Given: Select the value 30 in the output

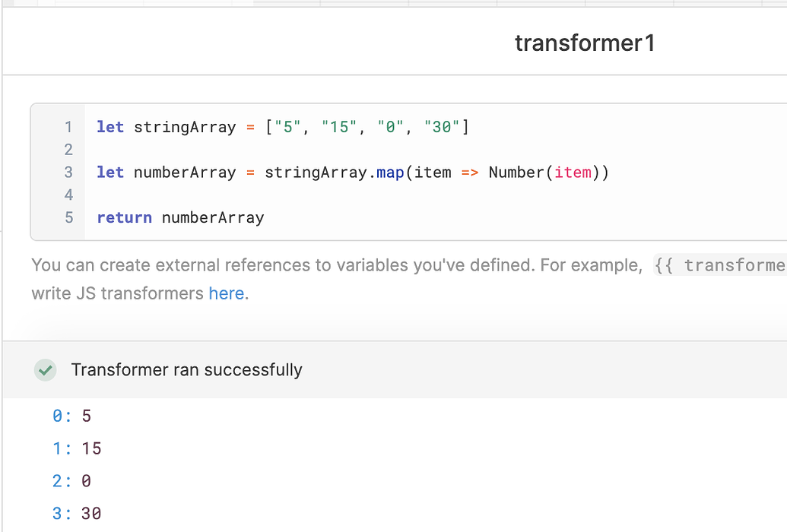Looking at the screenshot, I should pos(90,513).
